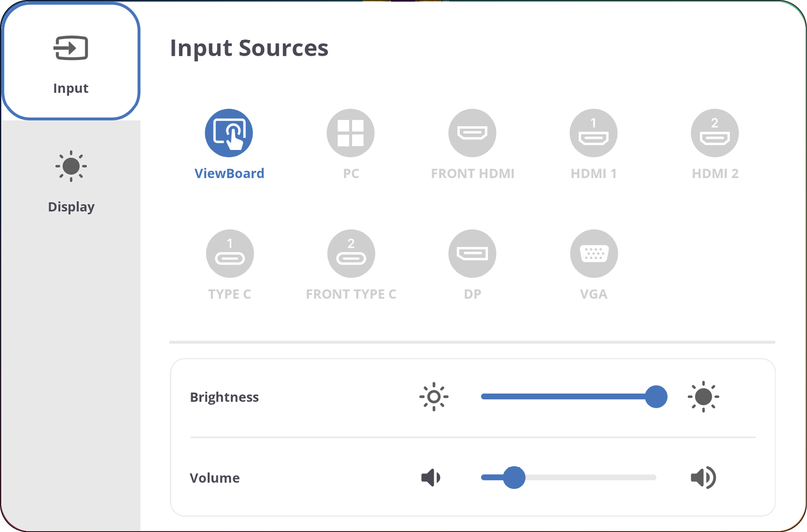Select the HDMI 2 input icon
Image resolution: width=807 pixels, height=532 pixels.
tap(715, 133)
